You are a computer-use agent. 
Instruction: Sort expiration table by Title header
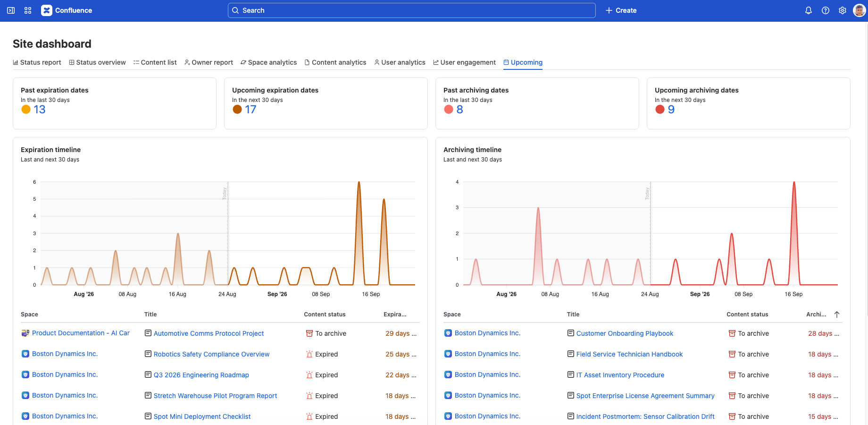pos(150,314)
